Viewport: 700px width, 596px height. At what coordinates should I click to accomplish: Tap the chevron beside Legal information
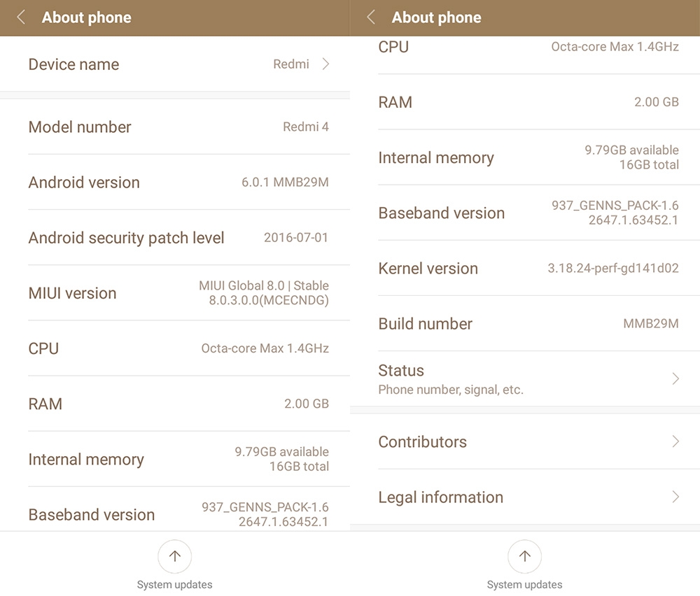[x=675, y=497]
